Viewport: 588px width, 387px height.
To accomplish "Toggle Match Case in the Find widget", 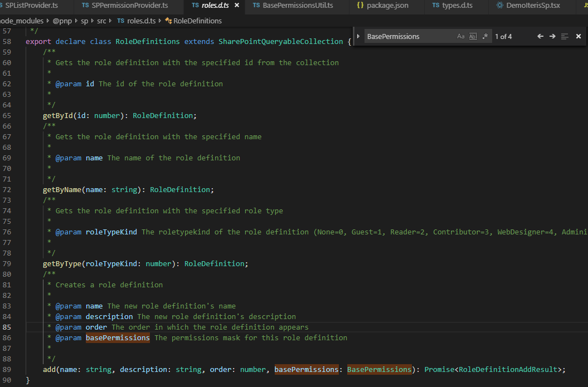I will pyautogui.click(x=460, y=36).
